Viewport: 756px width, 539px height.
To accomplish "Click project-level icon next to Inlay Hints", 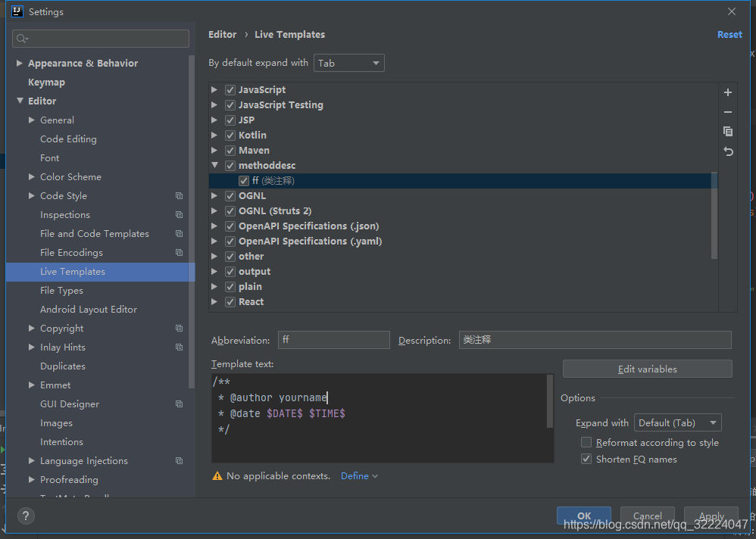I will click(x=180, y=347).
